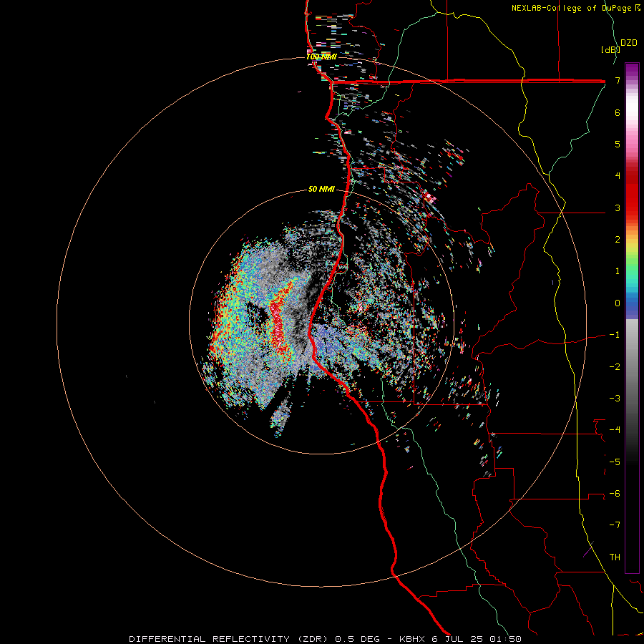The width and height of the screenshot is (644, 644).
Task: Click the 4 value on color scale
Action: 618,176
